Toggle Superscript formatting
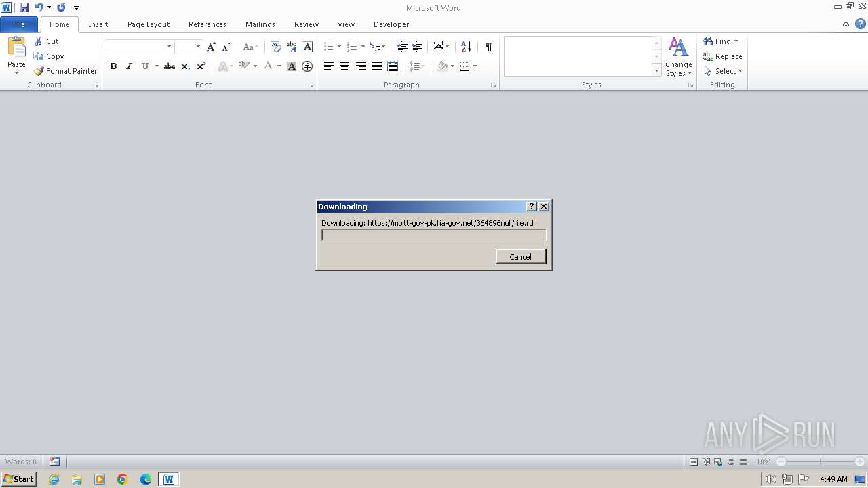This screenshot has width=868, height=488. [201, 66]
